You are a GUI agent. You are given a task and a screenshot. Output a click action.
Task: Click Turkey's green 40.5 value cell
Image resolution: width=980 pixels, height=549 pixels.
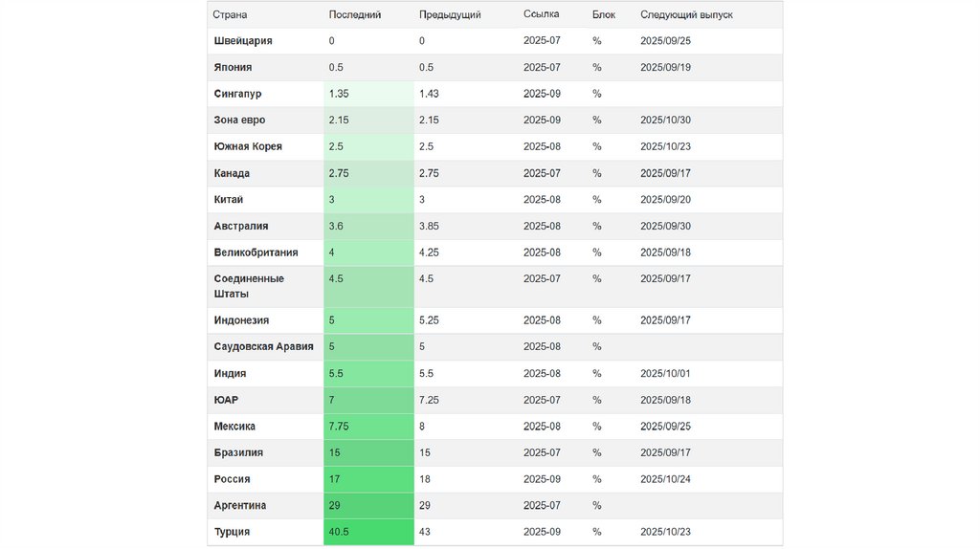click(x=368, y=532)
